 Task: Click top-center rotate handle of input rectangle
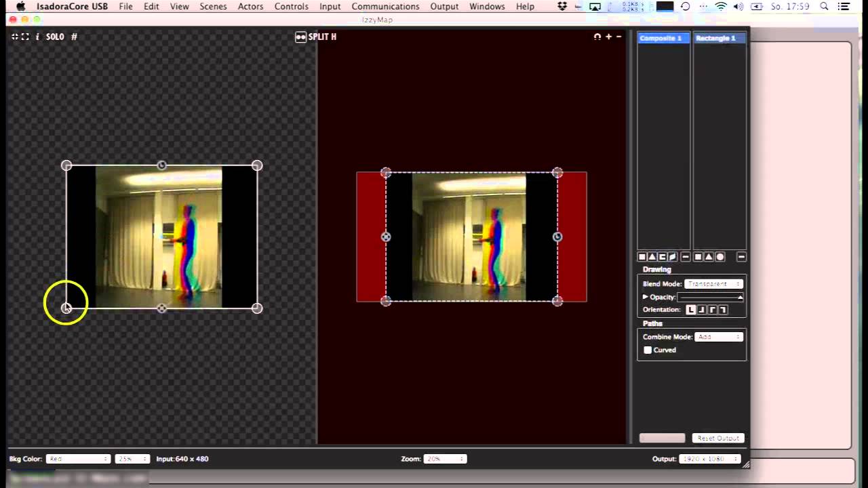[x=161, y=165]
